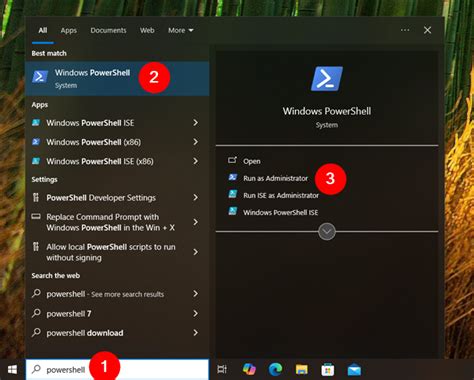
Task: Click the Run as Administrator shield icon
Action: coord(233,177)
